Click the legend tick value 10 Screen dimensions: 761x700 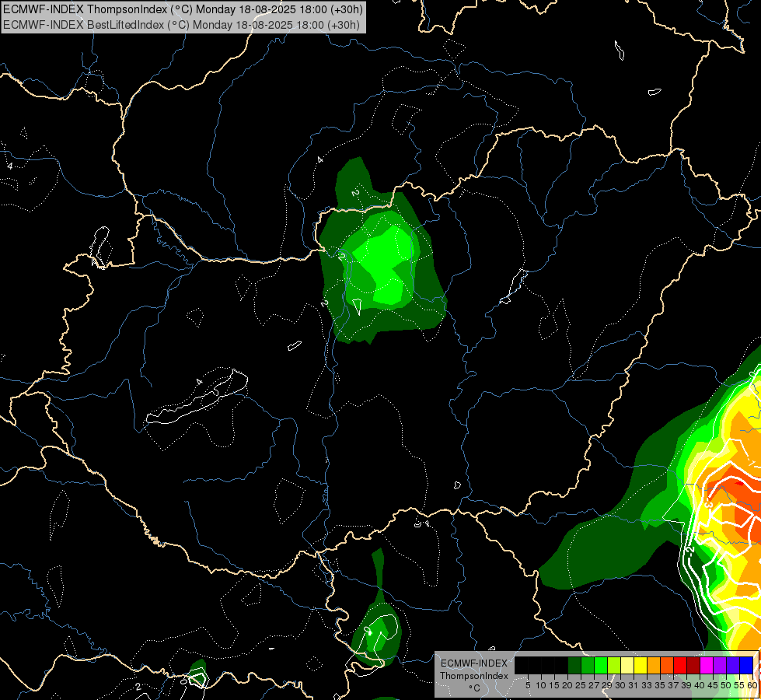tap(541, 685)
